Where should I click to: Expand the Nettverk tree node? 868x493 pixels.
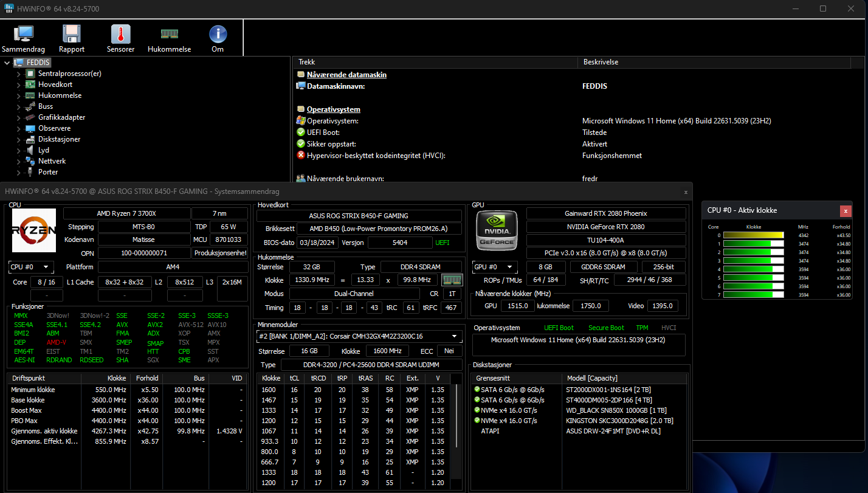click(18, 161)
